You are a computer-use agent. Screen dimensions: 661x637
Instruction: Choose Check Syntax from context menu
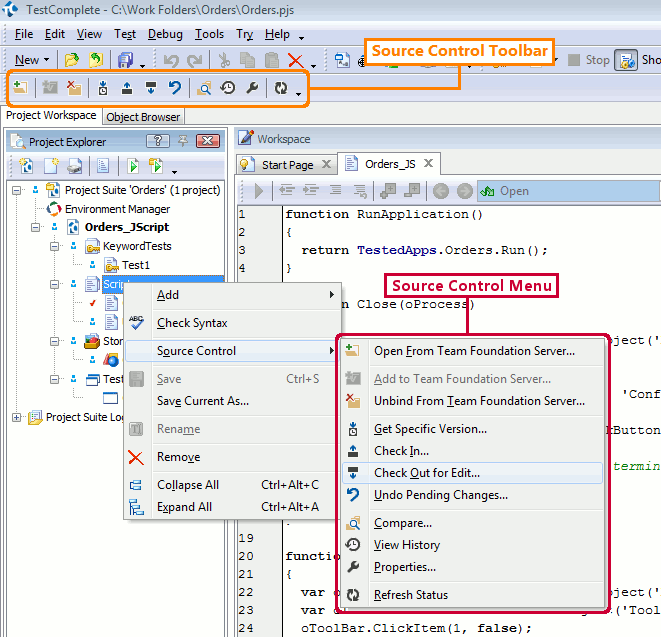pos(192,323)
